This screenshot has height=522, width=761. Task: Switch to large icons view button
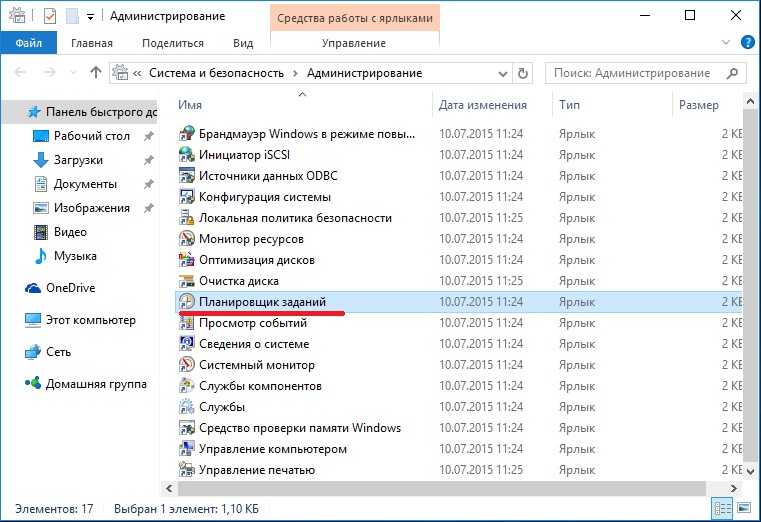click(x=744, y=508)
